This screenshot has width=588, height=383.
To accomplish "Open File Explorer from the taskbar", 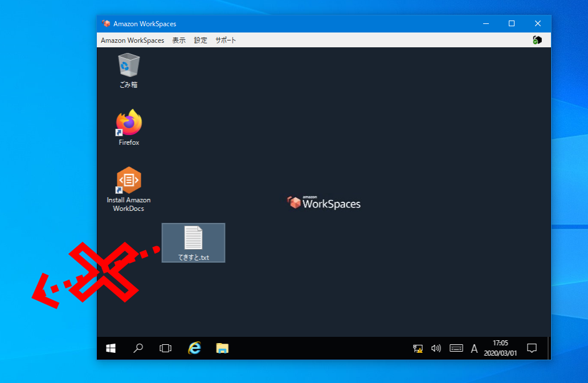I will tap(222, 348).
